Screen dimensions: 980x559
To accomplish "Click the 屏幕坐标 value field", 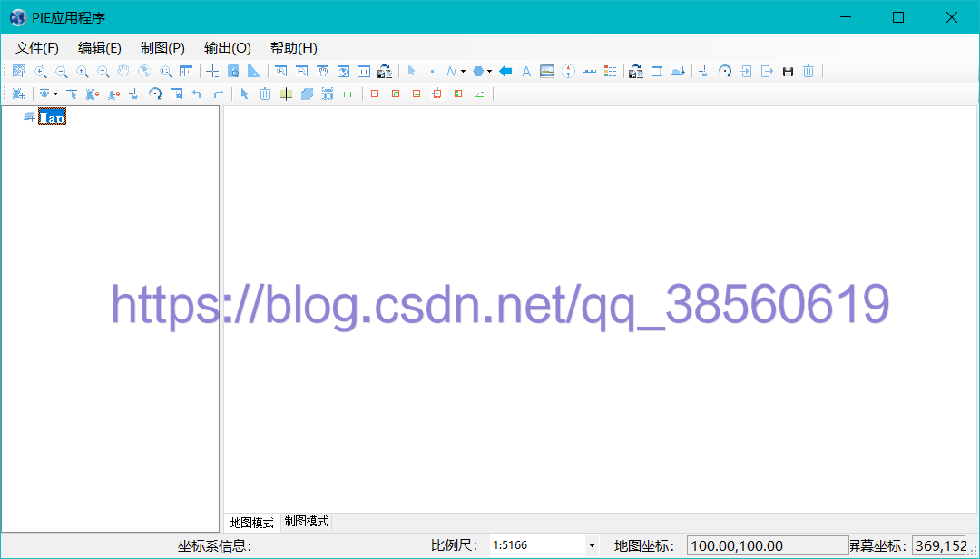I will [939, 546].
